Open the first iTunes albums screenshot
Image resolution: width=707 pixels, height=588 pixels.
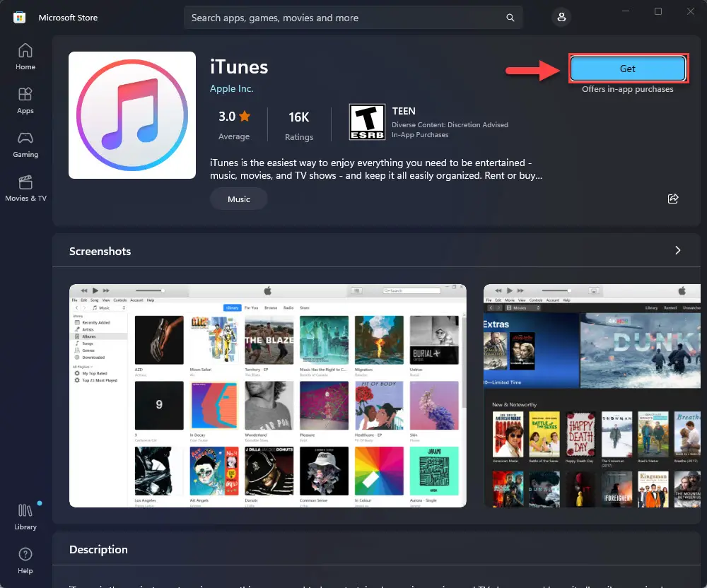click(268, 395)
